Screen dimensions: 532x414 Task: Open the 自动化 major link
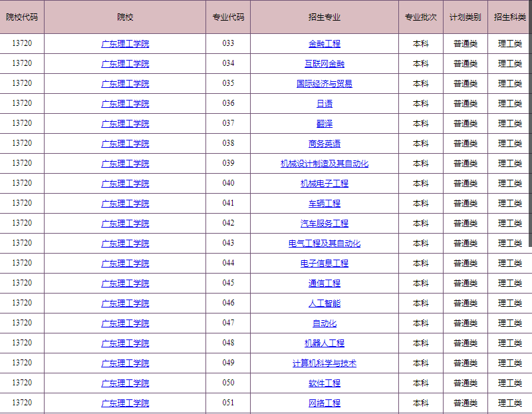point(325,323)
